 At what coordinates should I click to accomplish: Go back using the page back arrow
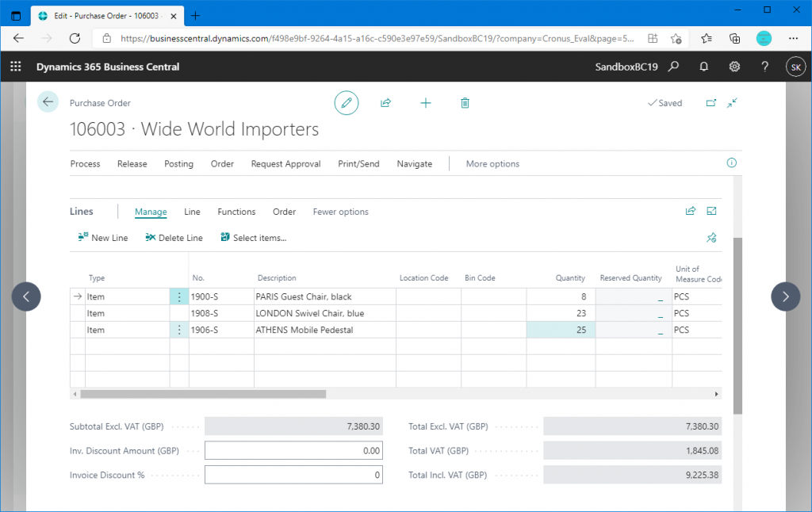48,102
